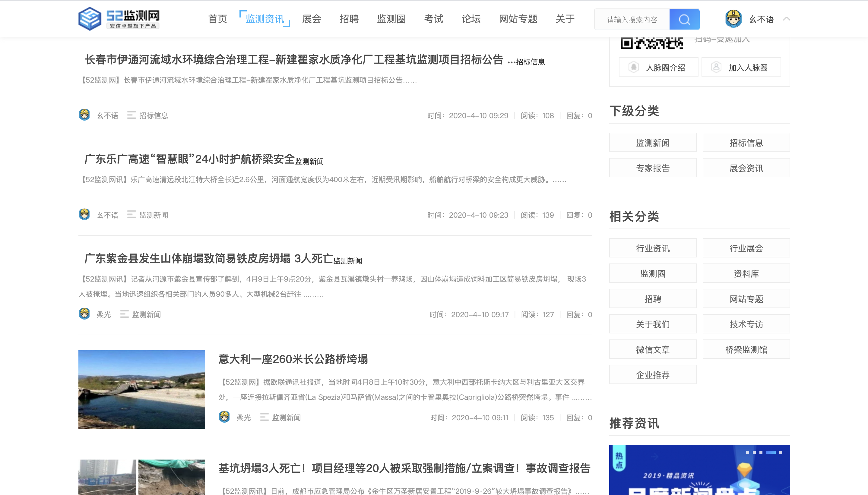Click author avatar of 紫金县 article
This screenshot has height=495, width=868.
click(x=84, y=314)
